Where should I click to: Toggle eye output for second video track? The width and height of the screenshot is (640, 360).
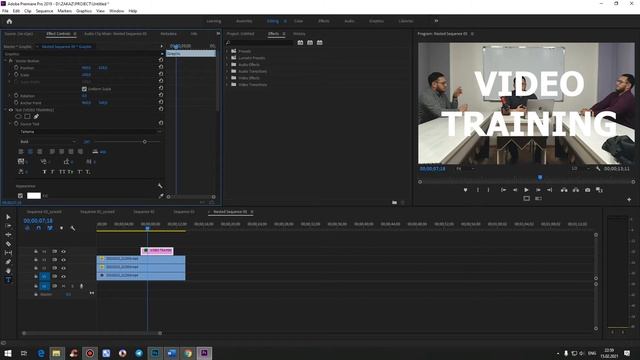tap(63, 260)
